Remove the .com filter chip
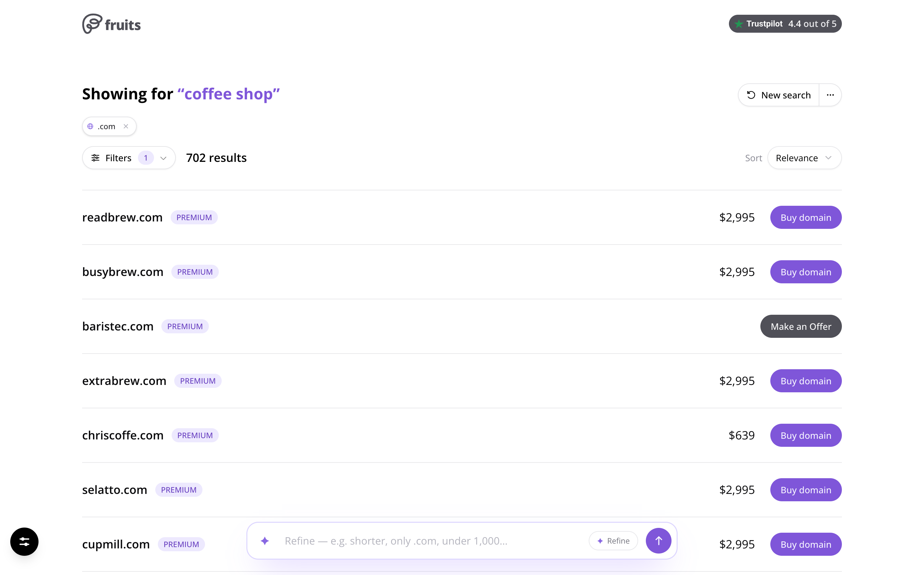This screenshot has height=575, width=924. click(x=126, y=126)
